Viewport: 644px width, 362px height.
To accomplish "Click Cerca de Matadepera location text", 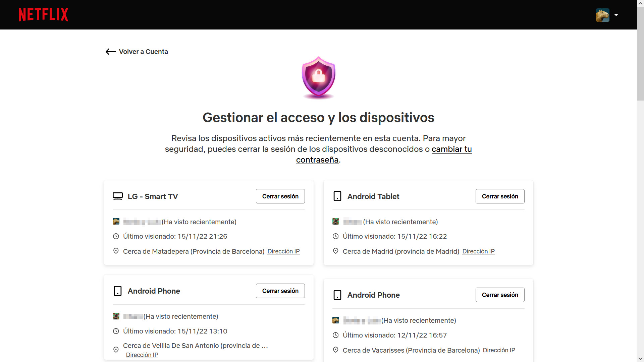I will point(194,251).
